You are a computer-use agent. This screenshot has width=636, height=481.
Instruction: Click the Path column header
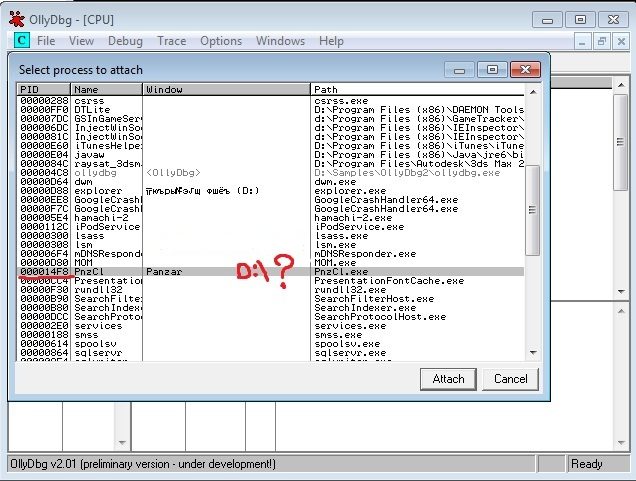pyautogui.click(x=418, y=90)
